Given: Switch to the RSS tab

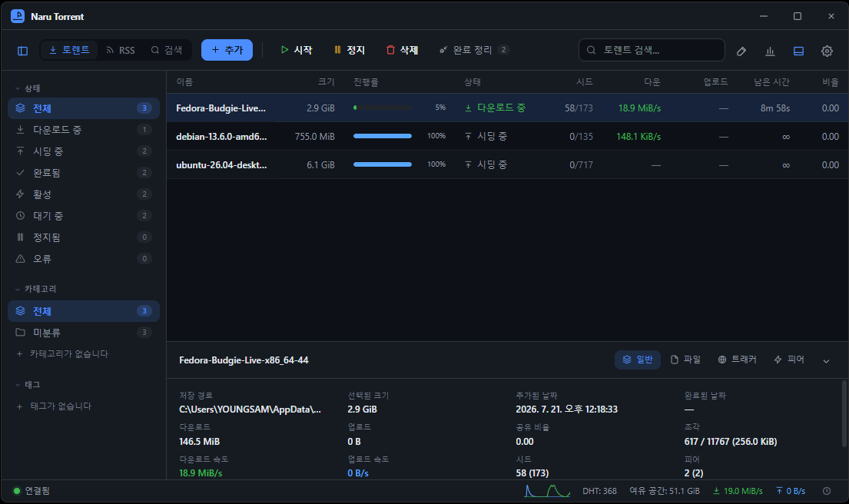Looking at the screenshot, I should pyautogui.click(x=120, y=50).
